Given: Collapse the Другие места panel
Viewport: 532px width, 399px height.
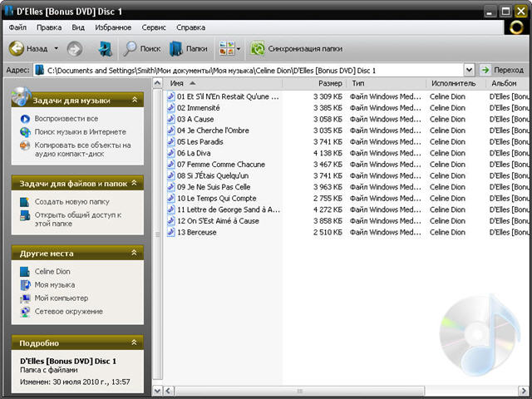Looking at the screenshot, I should 135,253.
